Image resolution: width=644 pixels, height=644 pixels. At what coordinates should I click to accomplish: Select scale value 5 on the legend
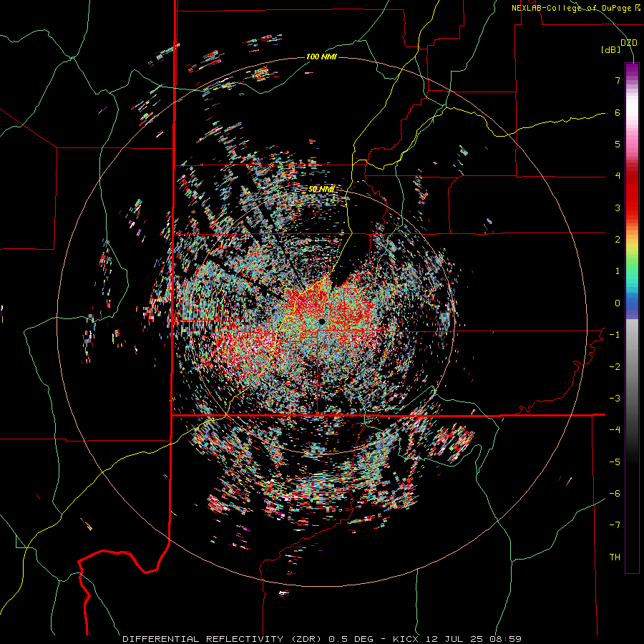tap(618, 144)
